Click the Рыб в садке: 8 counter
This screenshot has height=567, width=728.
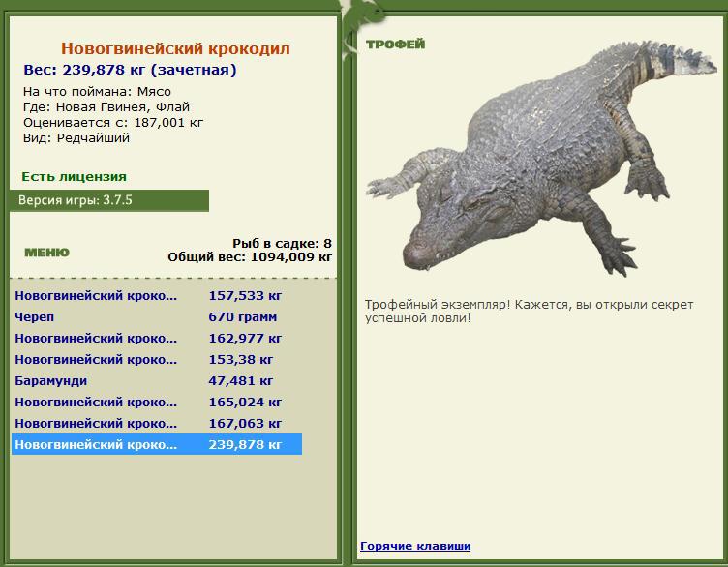coord(283,243)
